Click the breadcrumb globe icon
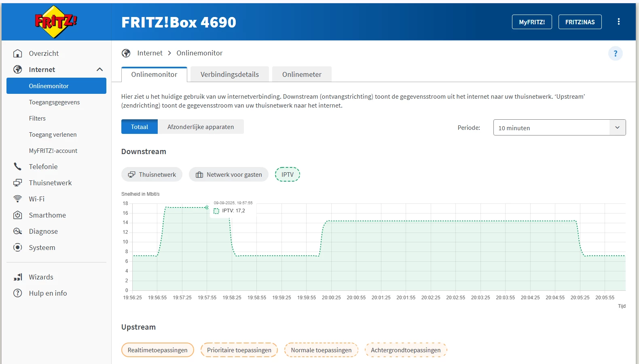 (126, 53)
